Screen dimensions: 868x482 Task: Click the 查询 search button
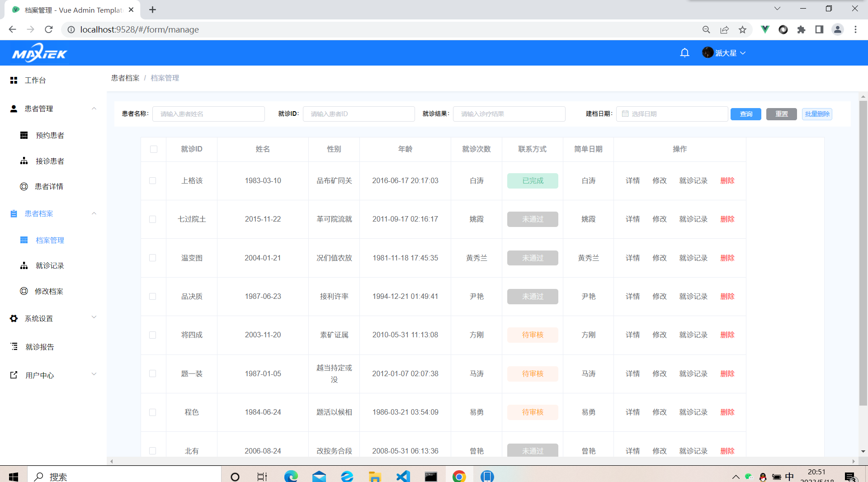746,114
